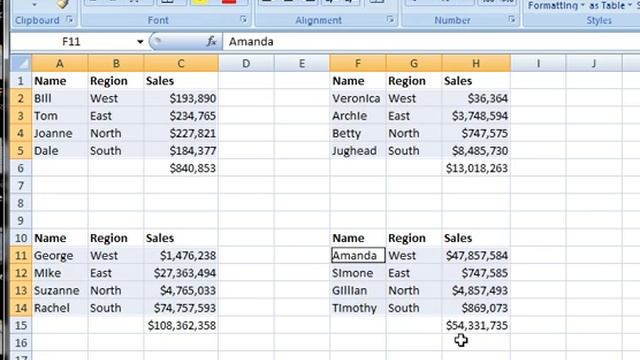Click the cell containing George
Screen dimensions: 640x360
pos(60,256)
